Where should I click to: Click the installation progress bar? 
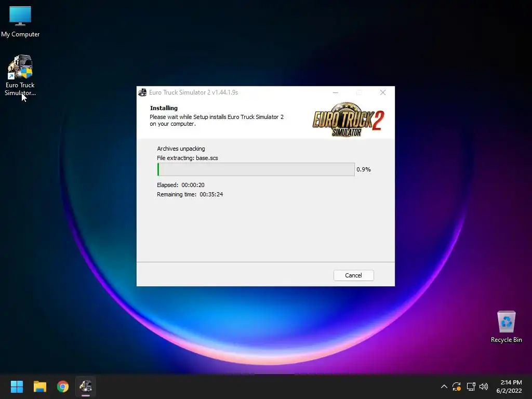(x=256, y=169)
